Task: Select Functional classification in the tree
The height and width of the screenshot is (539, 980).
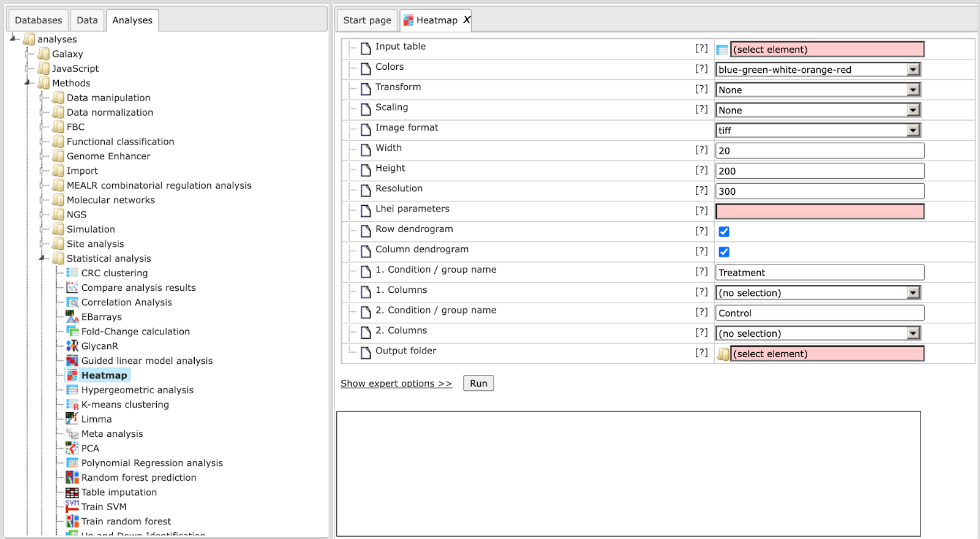Action: click(121, 141)
